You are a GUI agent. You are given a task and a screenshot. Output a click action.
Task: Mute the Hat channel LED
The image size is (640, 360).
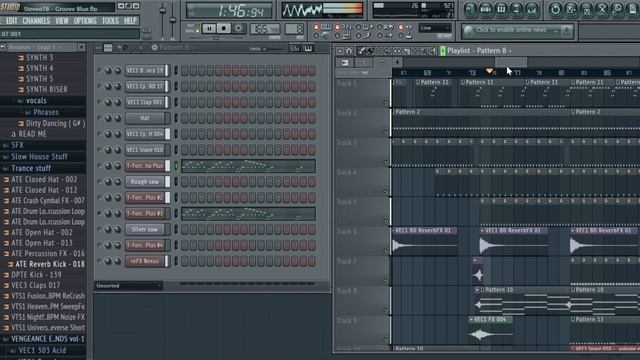pos(99,118)
